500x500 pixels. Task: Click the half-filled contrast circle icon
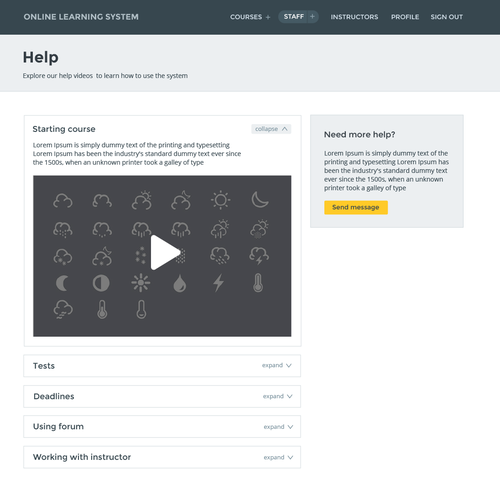pos(101,283)
